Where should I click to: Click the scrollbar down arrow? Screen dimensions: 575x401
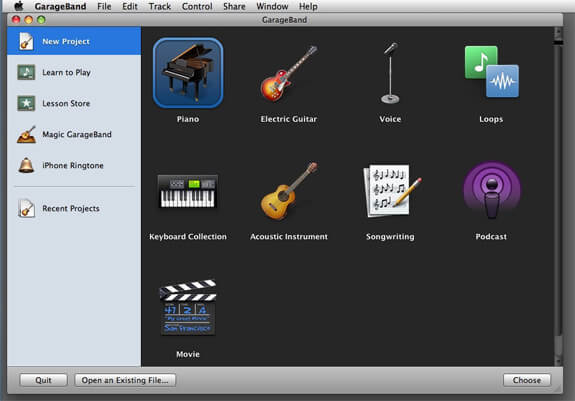(x=558, y=360)
